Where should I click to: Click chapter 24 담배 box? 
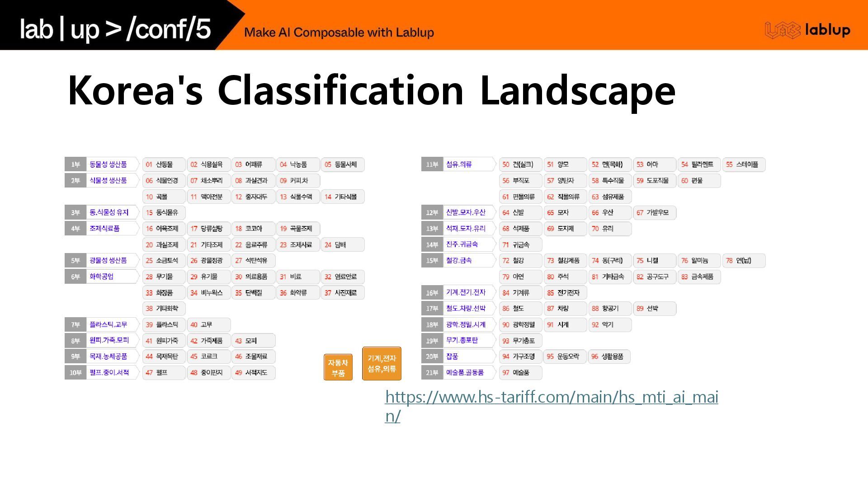click(342, 244)
